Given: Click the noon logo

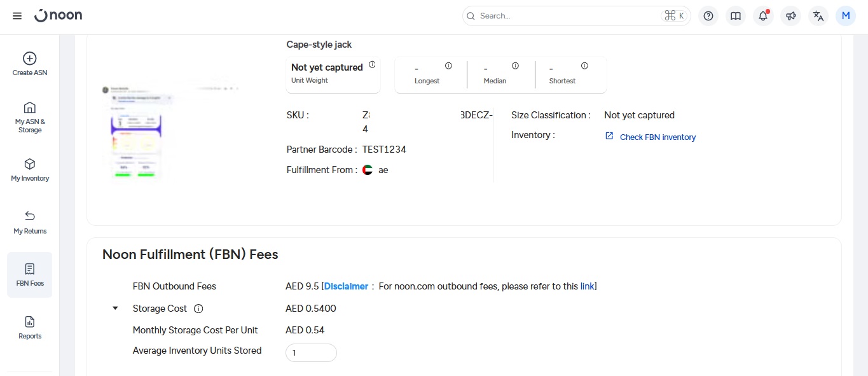Looking at the screenshot, I should (x=59, y=16).
